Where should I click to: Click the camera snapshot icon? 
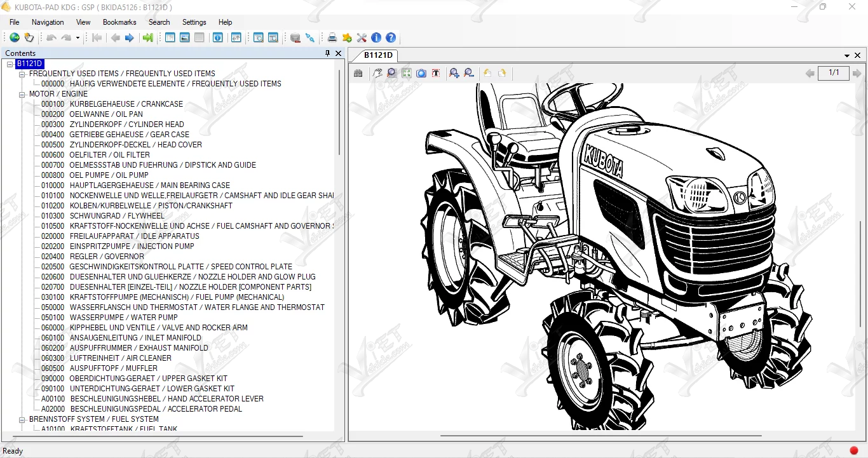421,74
